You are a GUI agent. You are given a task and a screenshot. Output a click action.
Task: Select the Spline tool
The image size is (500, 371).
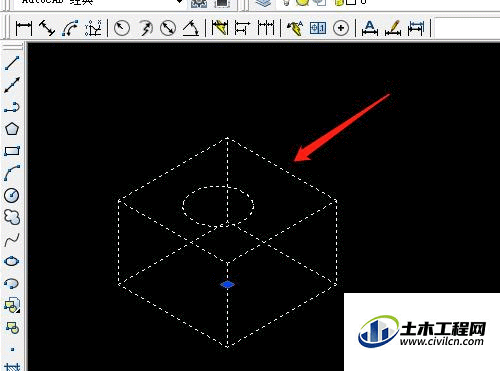coord(12,239)
